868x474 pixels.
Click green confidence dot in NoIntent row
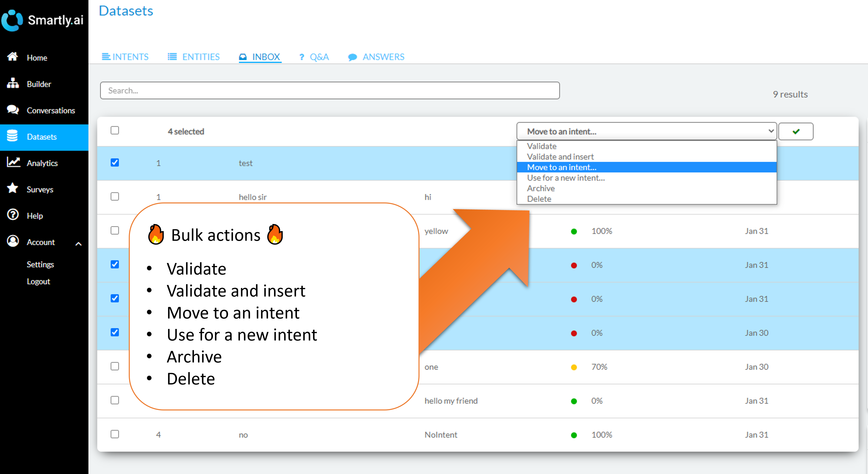[574, 435]
